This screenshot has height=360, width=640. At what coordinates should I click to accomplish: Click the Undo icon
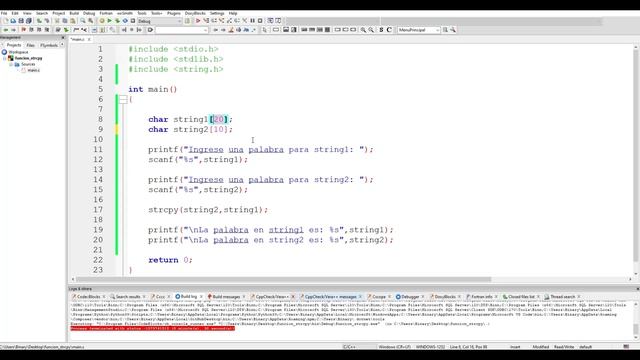click(x=39, y=21)
